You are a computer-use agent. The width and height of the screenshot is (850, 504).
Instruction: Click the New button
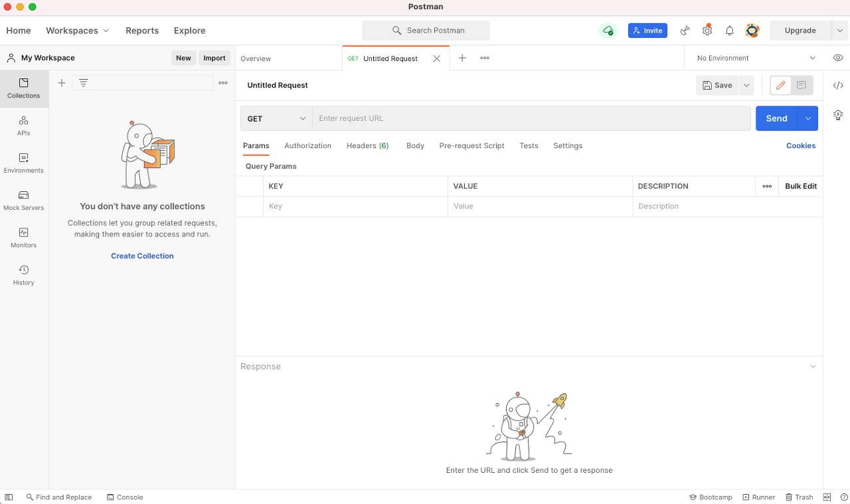(x=183, y=58)
